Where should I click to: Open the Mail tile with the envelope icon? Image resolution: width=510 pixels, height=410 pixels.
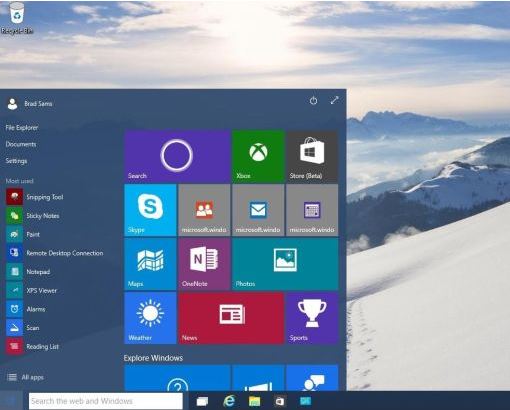[x=258, y=210]
